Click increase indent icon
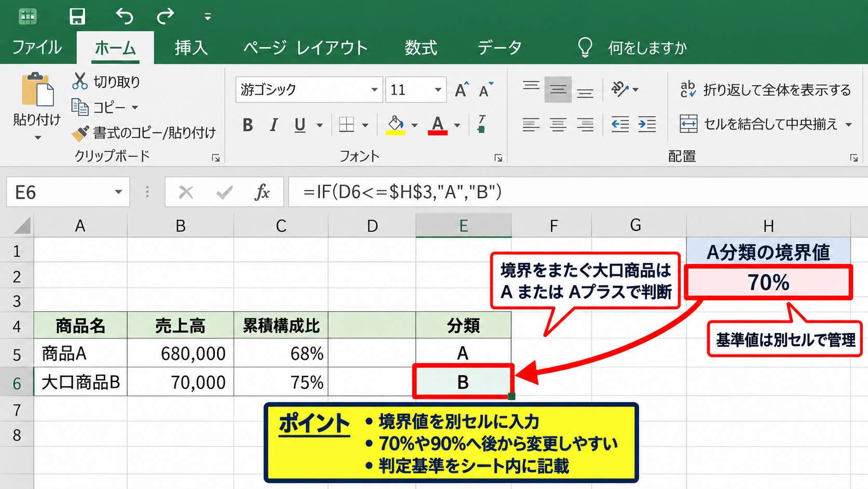 (x=647, y=125)
